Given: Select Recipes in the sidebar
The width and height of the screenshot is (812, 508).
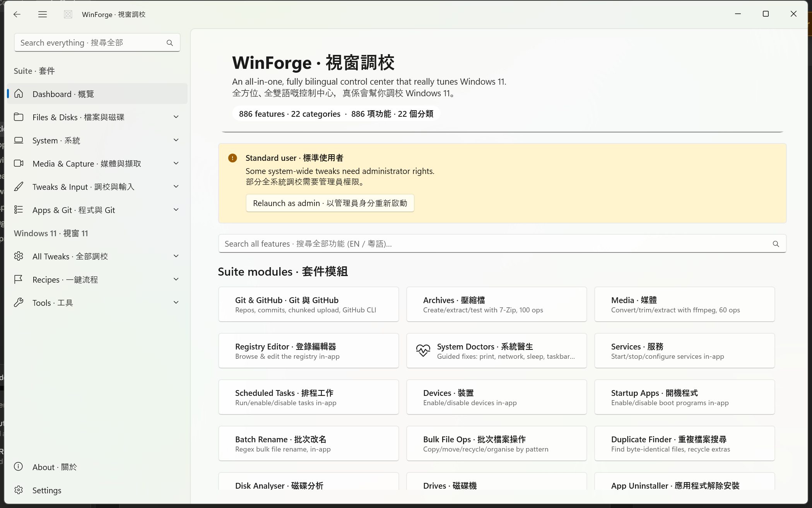Looking at the screenshot, I should tap(97, 280).
